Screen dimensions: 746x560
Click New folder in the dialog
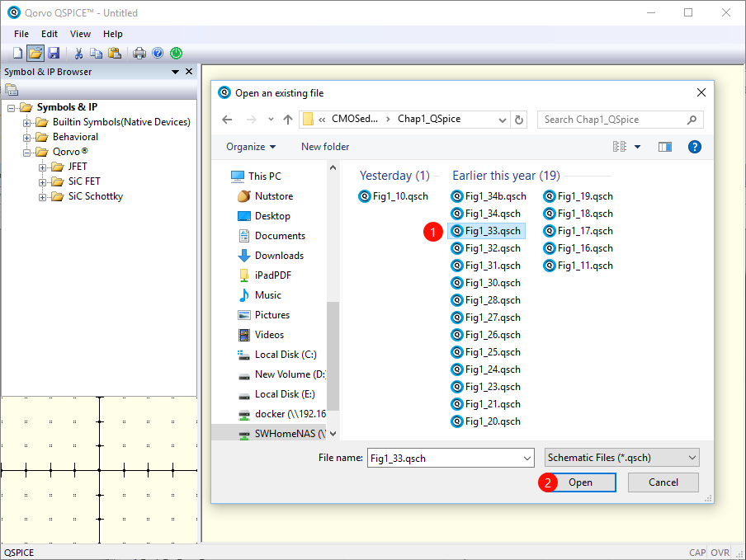[x=325, y=147]
